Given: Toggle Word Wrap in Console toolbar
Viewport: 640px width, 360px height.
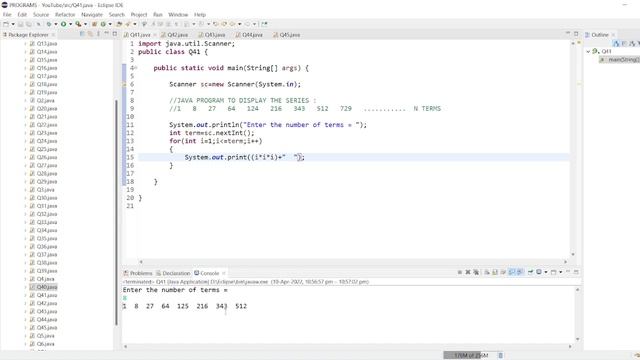Looking at the screenshot, I should 503,272.
